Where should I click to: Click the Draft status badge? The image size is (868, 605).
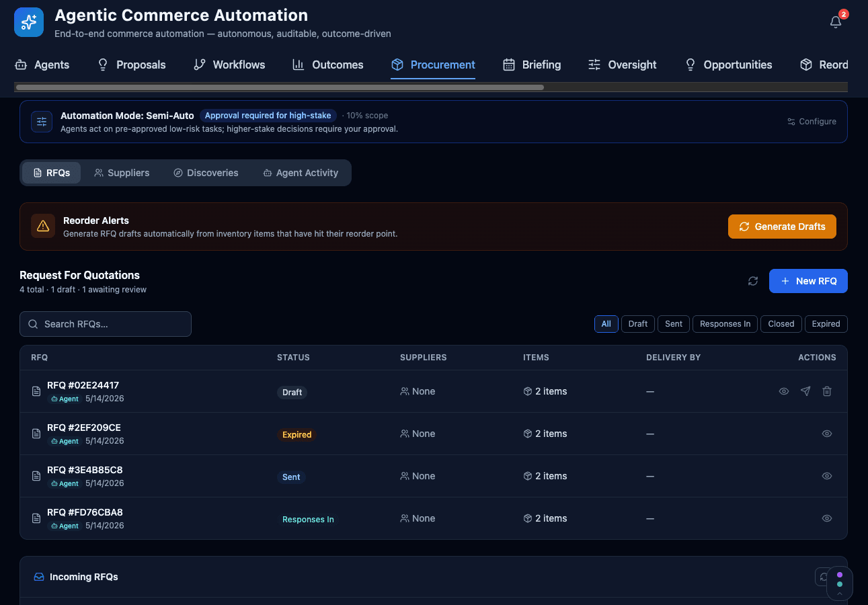click(x=292, y=393)
